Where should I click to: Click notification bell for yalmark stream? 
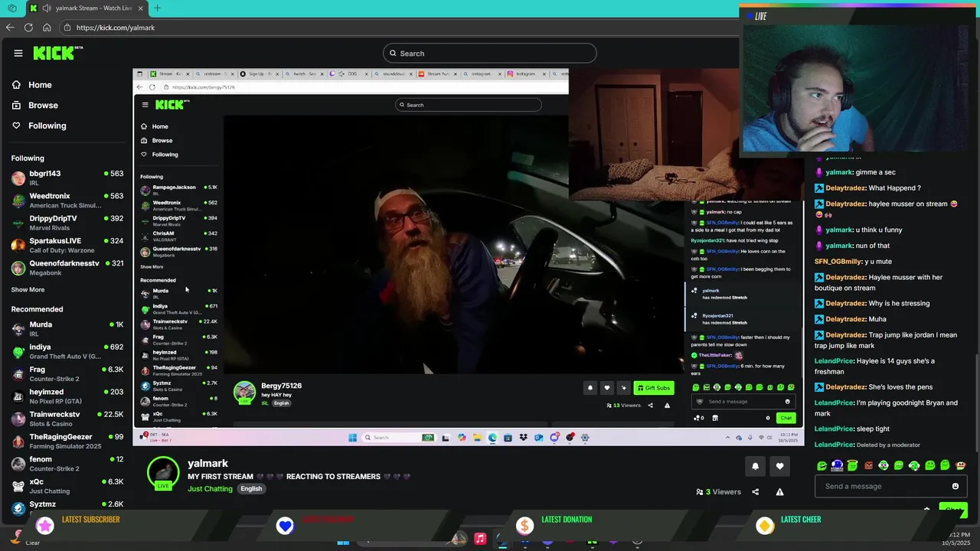tap(755, 466)
